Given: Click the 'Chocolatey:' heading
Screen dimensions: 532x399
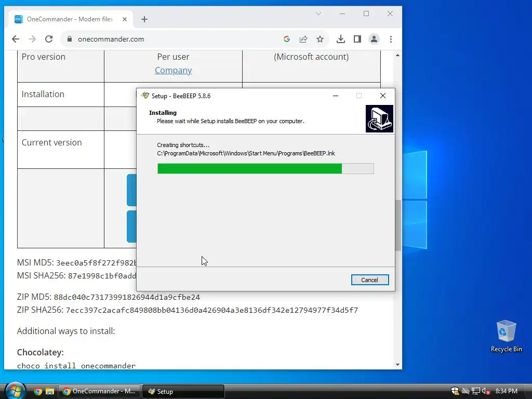Looking at the screenshot, I should pos(41,352).
